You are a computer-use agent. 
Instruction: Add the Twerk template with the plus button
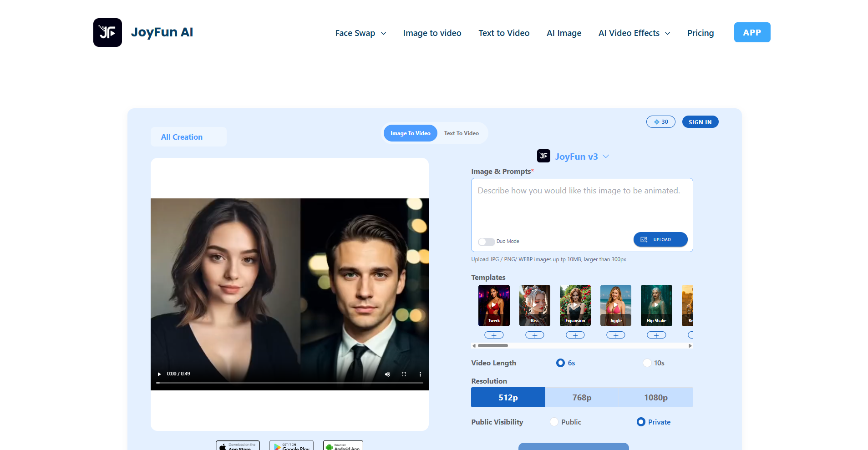(493, 334)
